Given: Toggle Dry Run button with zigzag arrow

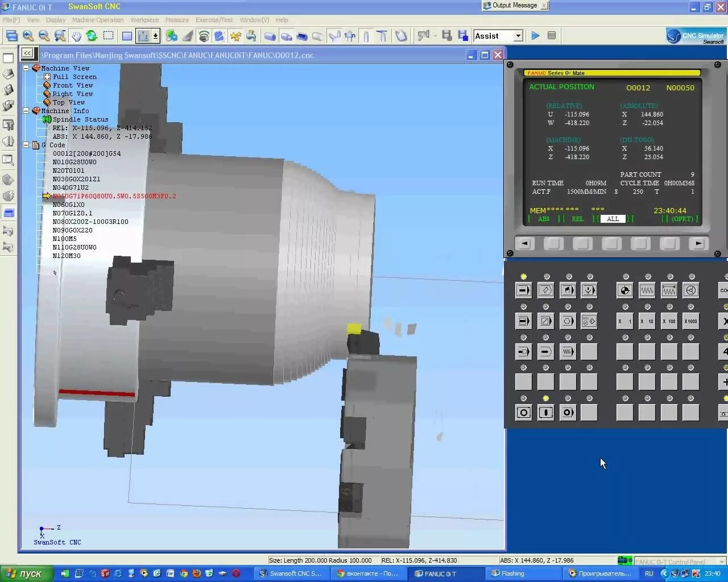Looking at the screenshot, I should coord(568,352).
